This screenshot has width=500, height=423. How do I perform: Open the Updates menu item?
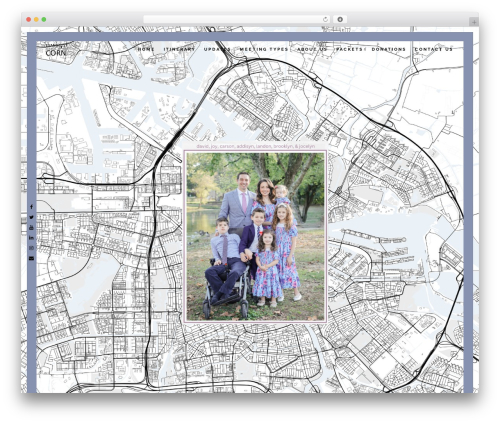[x=217, y=49]
